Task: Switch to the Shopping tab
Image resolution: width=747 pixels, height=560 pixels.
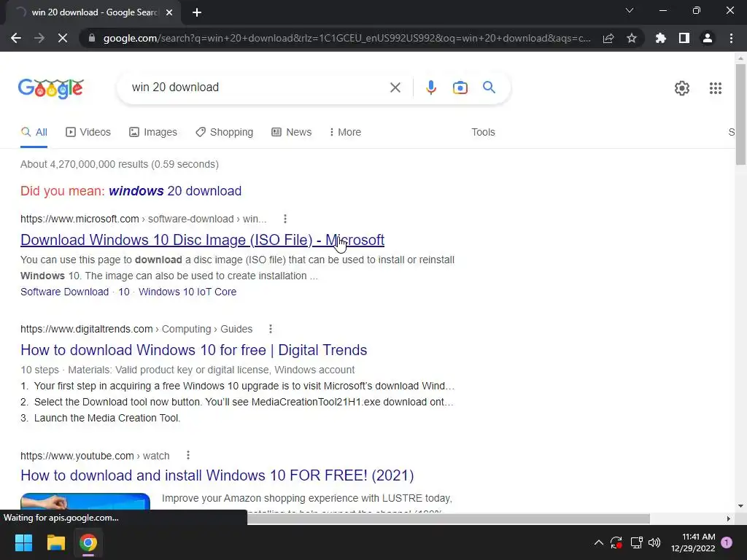Action: point(225,133)
